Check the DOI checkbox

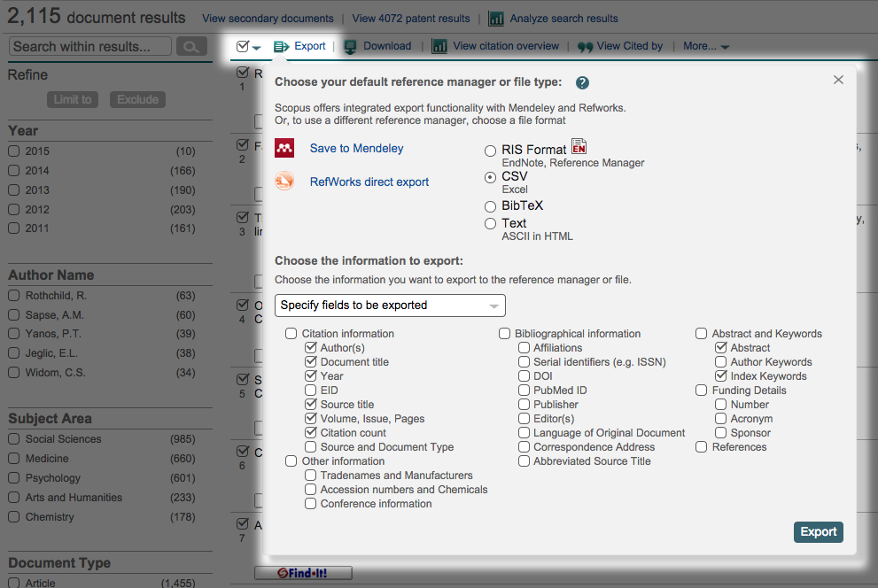(x=524, y=376)
